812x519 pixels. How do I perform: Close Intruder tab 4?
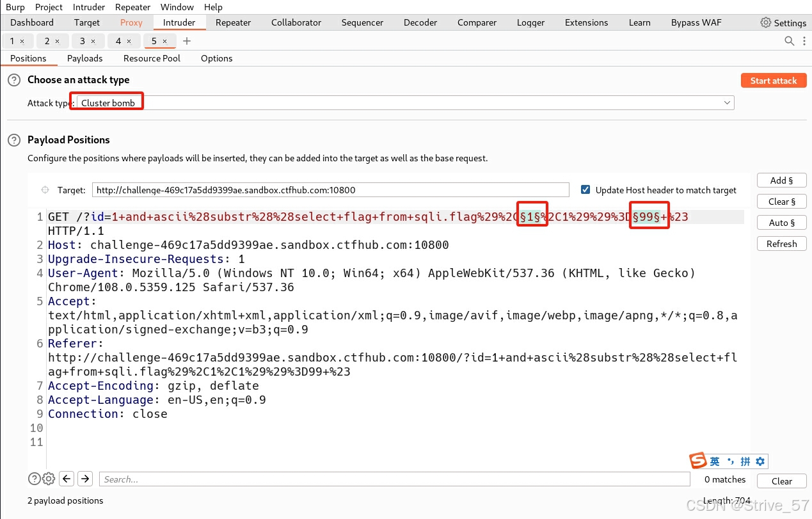pos(129,41)
